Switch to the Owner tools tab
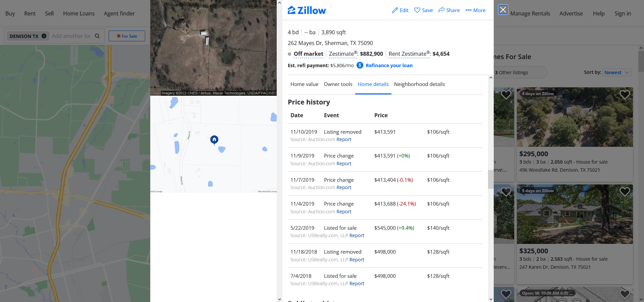The height and width of the screenshot is (302, 644). [338, 84]
